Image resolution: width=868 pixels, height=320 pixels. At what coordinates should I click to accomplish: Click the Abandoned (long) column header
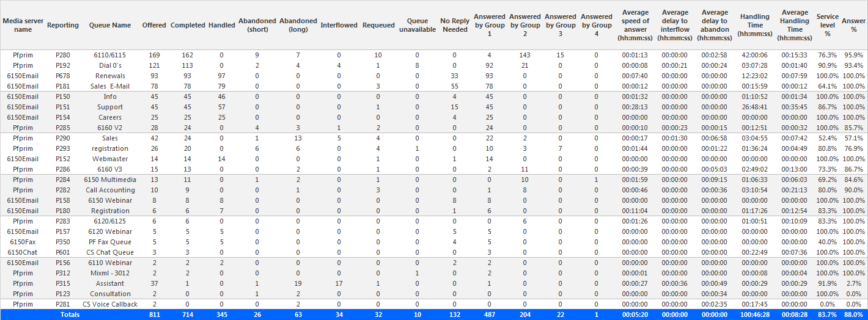click(298, 25)
